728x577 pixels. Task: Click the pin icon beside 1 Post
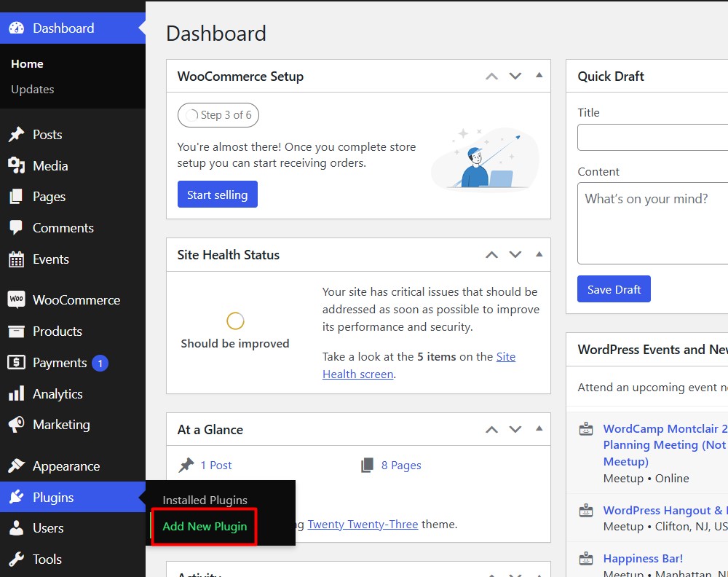pyautogui.click(x=186, y=465)
